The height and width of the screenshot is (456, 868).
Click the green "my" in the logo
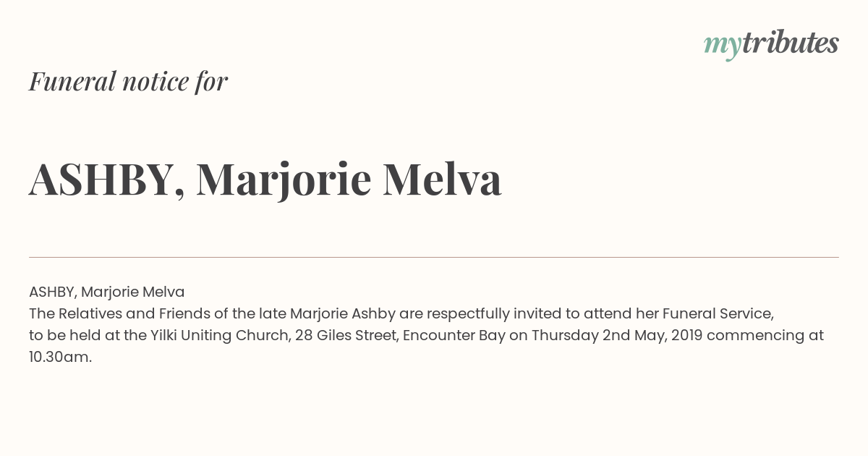[x=722, y=46]
